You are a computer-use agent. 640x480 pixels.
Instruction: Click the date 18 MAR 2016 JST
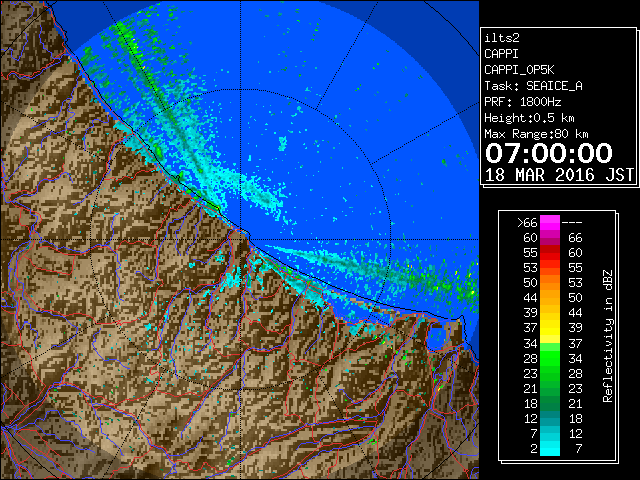click(559, 175)
